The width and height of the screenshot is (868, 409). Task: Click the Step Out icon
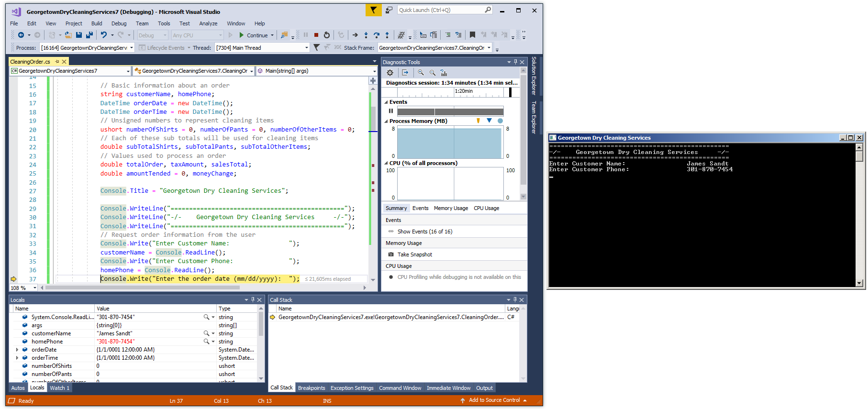(x=387, y=35)
